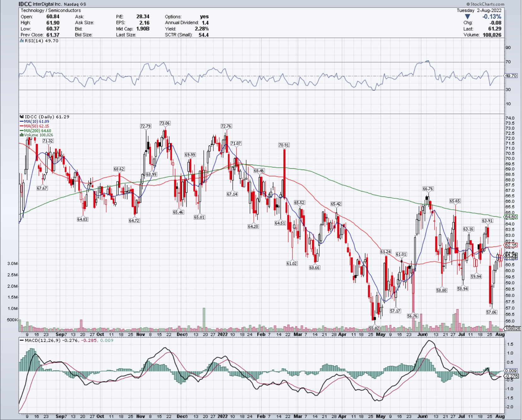Click the 65.01 price annotation
Image resolution: width=522 pixels, height=420 pixels.
pos(200,217)
